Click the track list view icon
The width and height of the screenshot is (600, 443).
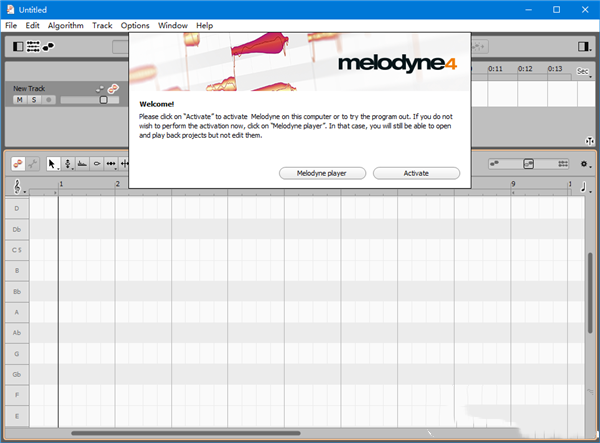33,46
